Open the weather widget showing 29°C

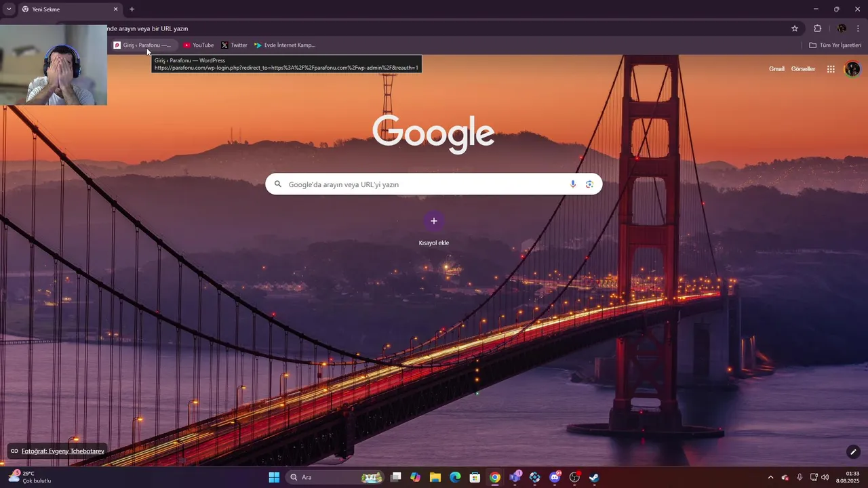click(x=31, y=477)
